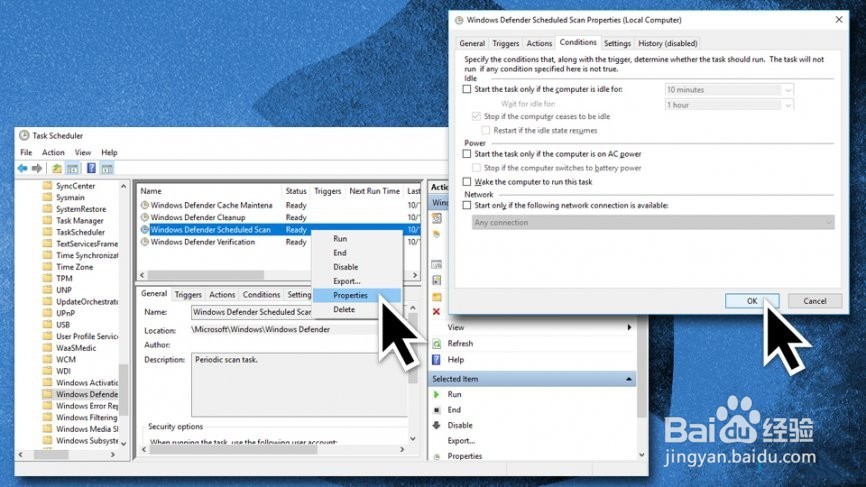The height and width of the screenshot is (487, 866).
Task: Click Export... under Selected Item
Action: point(461,441)
